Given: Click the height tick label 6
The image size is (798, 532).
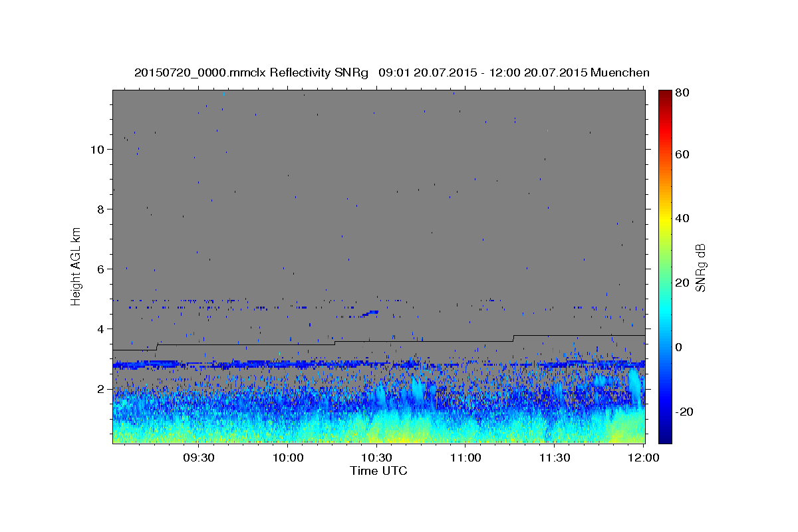Looking at the screenshot, I should (x=100, y=269).
